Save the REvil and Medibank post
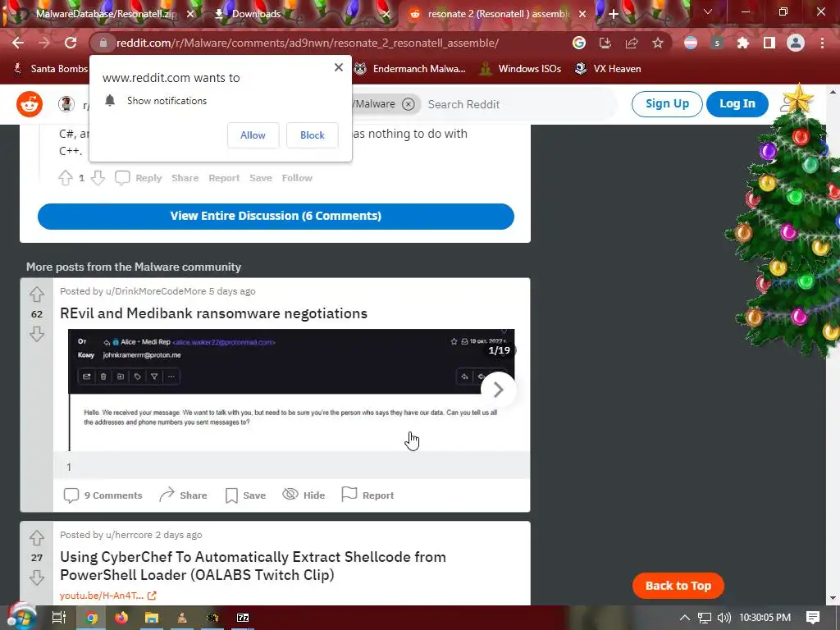840x630 pixels. click(x=245, y=495)
